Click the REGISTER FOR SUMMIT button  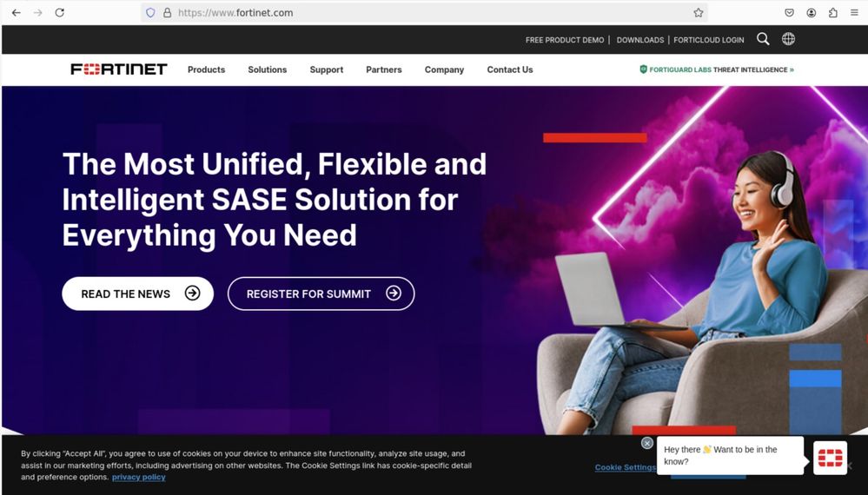[x=321, y=294]
